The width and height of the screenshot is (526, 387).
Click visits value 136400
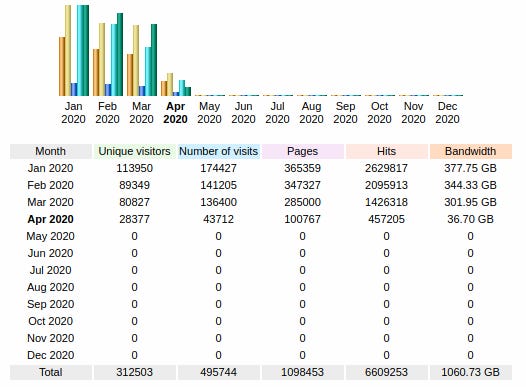coord(218,202)
